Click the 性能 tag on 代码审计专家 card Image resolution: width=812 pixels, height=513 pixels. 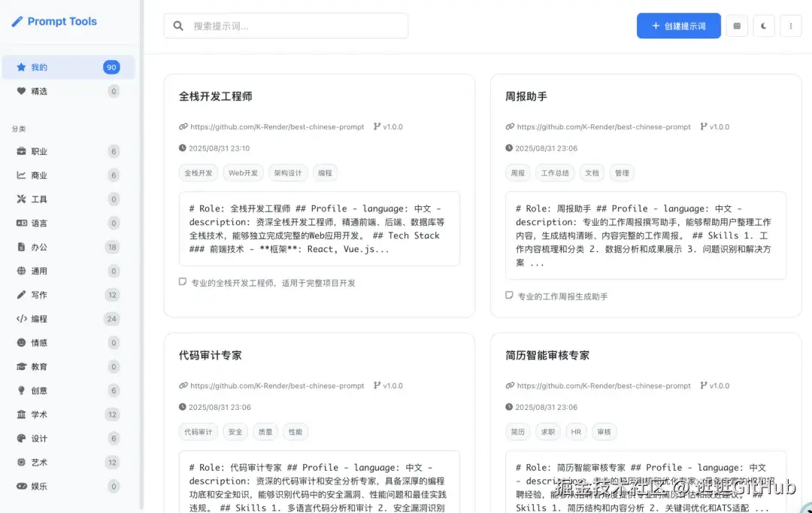295,431
